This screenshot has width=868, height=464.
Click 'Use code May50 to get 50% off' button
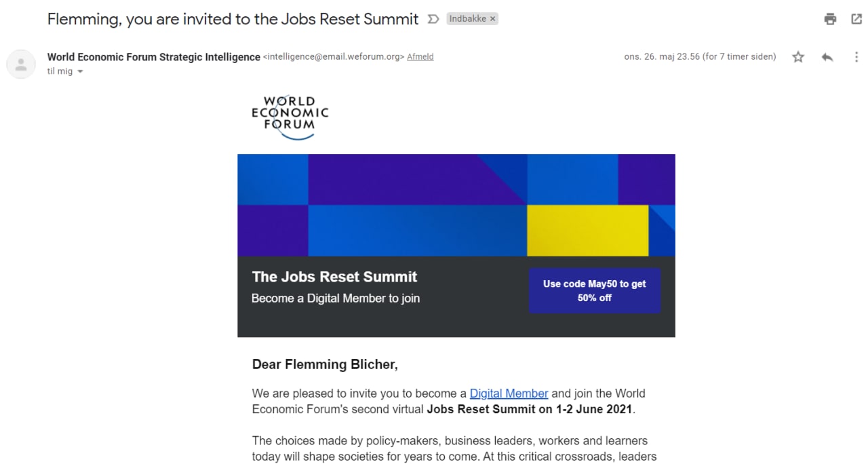coord(595,290)
